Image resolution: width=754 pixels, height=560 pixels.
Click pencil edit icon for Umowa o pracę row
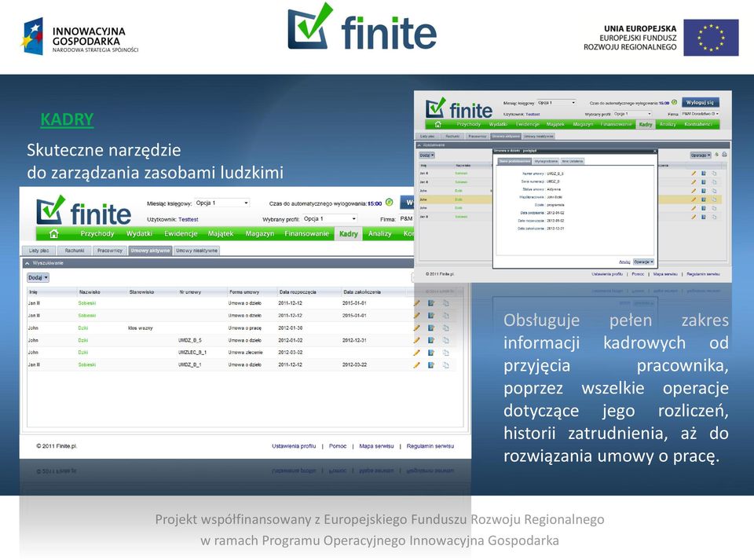[416, 328]
